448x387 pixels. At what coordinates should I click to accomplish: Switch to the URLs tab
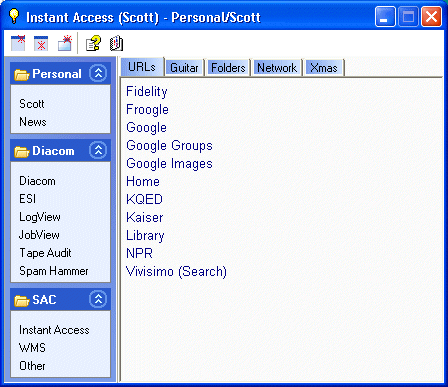142,67
